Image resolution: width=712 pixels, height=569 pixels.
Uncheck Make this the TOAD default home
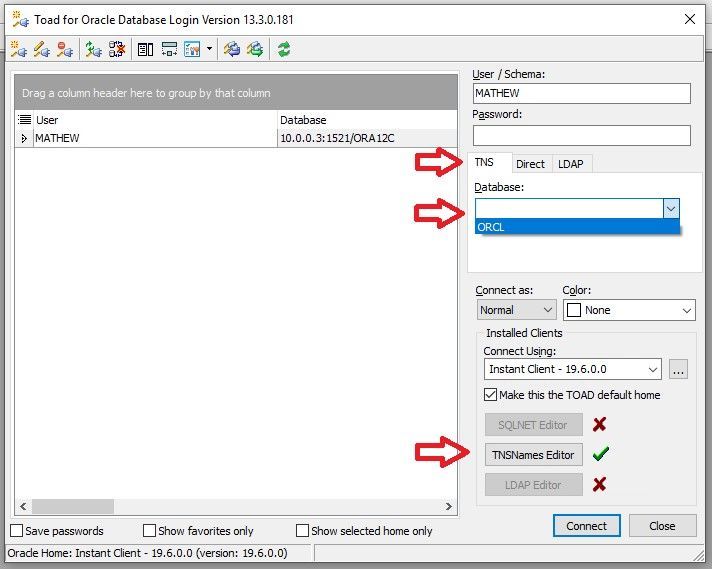coord(490,394)
